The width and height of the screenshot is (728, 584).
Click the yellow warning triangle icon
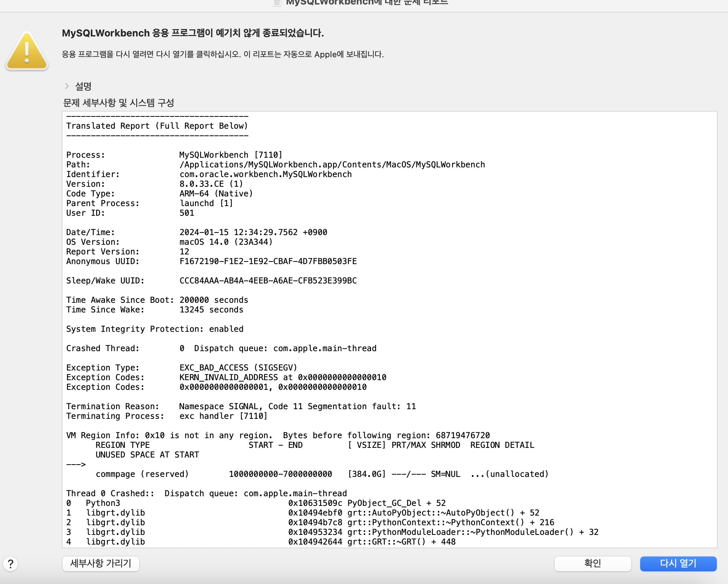click(27, 51)
